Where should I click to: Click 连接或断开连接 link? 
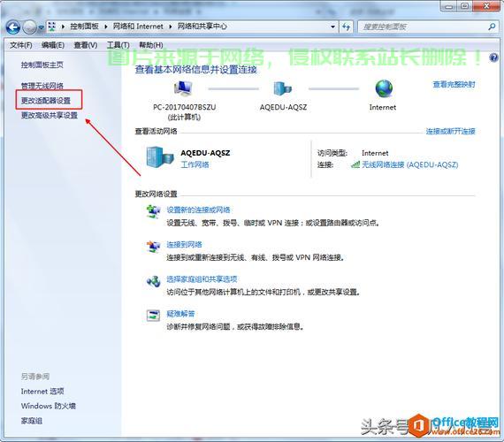(x=450, y=131)
